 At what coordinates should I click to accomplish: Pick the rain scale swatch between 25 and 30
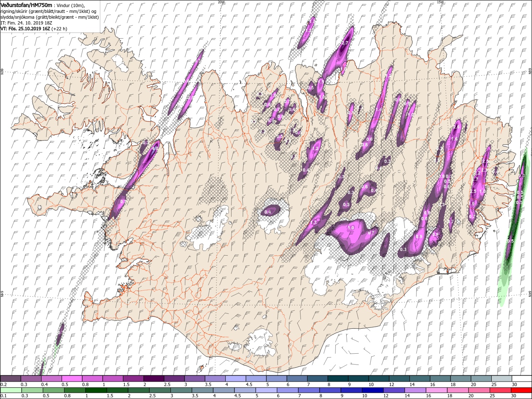coord(500,390)
